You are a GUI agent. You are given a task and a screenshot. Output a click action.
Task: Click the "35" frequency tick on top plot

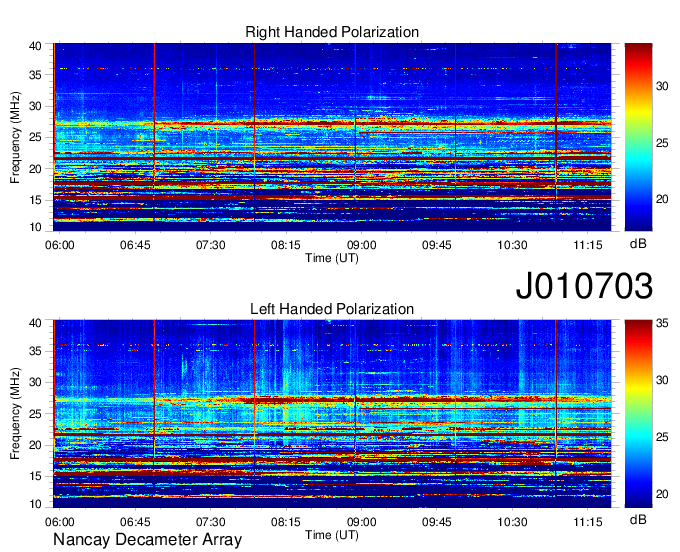[36, 75]
